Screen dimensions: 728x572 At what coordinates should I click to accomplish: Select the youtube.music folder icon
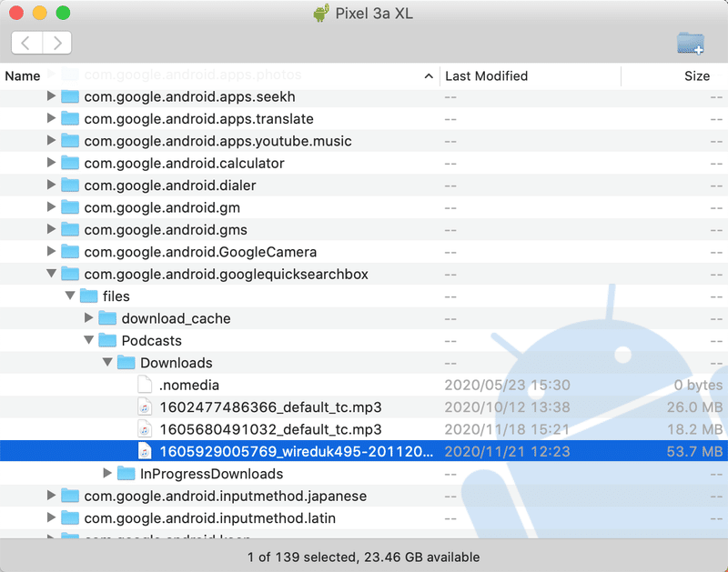[x=70, y=141]
